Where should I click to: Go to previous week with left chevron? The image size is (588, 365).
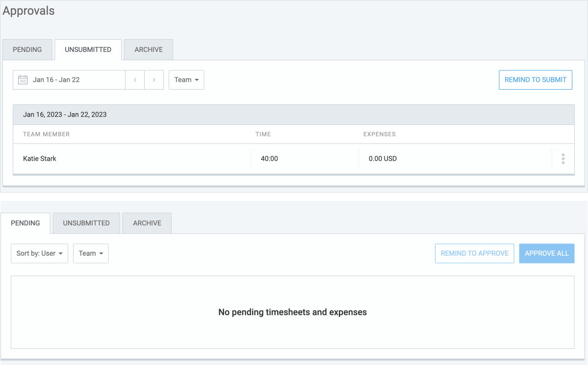(x=135, y=80)
